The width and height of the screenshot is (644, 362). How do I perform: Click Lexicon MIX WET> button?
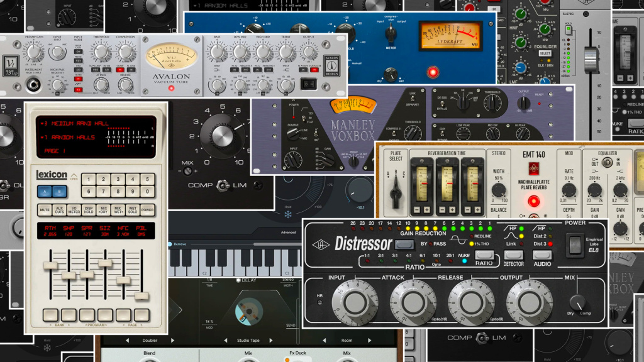pos(118,210)
